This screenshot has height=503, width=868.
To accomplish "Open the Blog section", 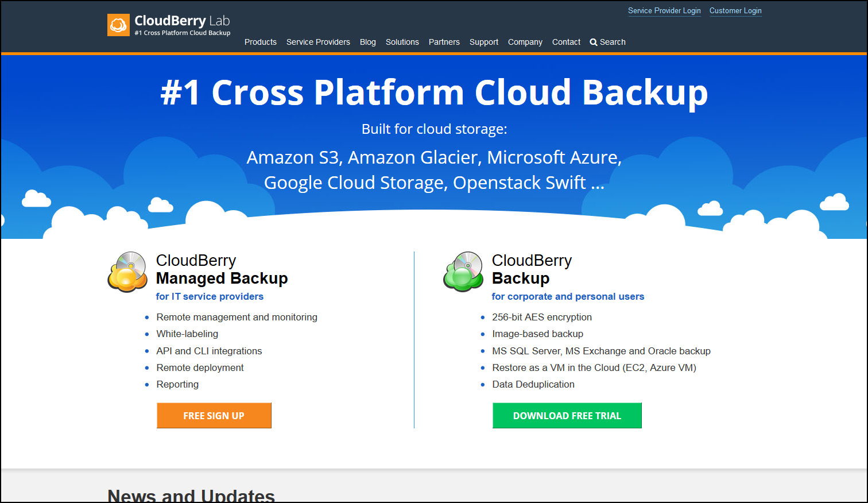I will 367,42.
